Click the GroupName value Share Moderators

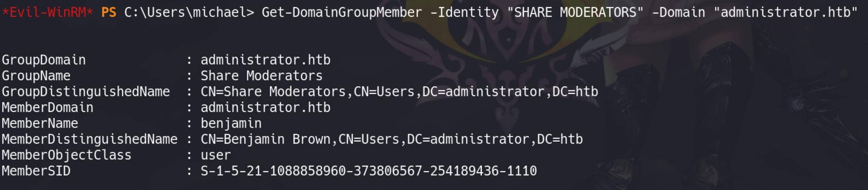tap(262, 76)
